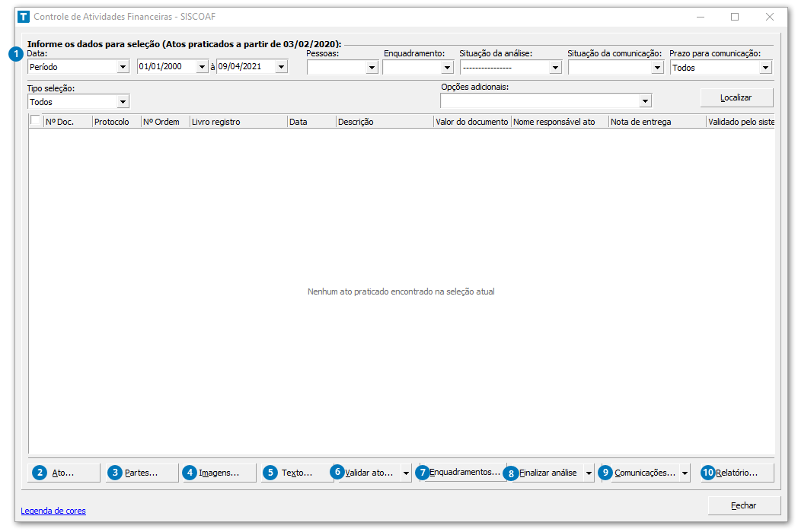Open the Pessoas dropdown
The width and height of the screenshot is (798, 532).
click(x=372, y=67)
